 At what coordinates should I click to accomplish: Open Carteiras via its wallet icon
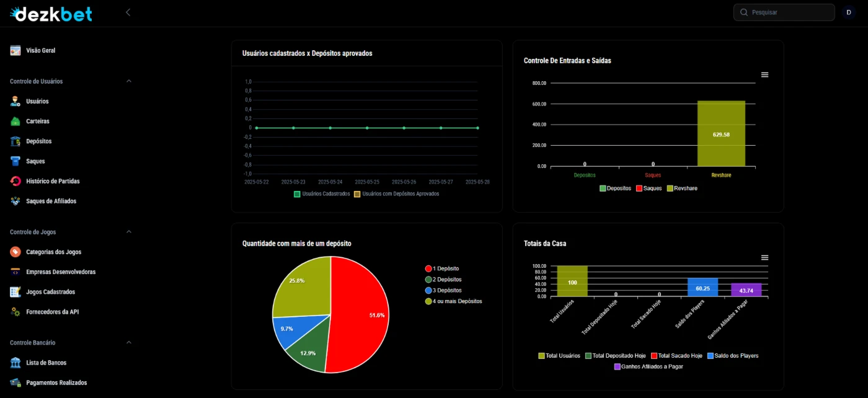tap(15, 122)
